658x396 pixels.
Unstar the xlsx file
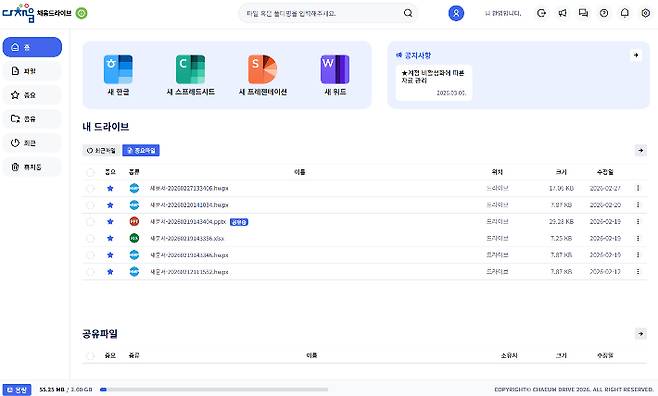click(x=110, y=238)
